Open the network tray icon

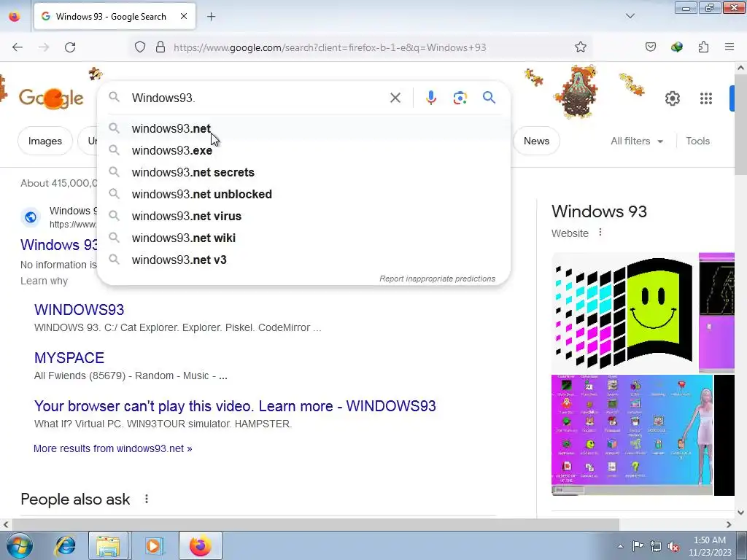coord(656,546)
